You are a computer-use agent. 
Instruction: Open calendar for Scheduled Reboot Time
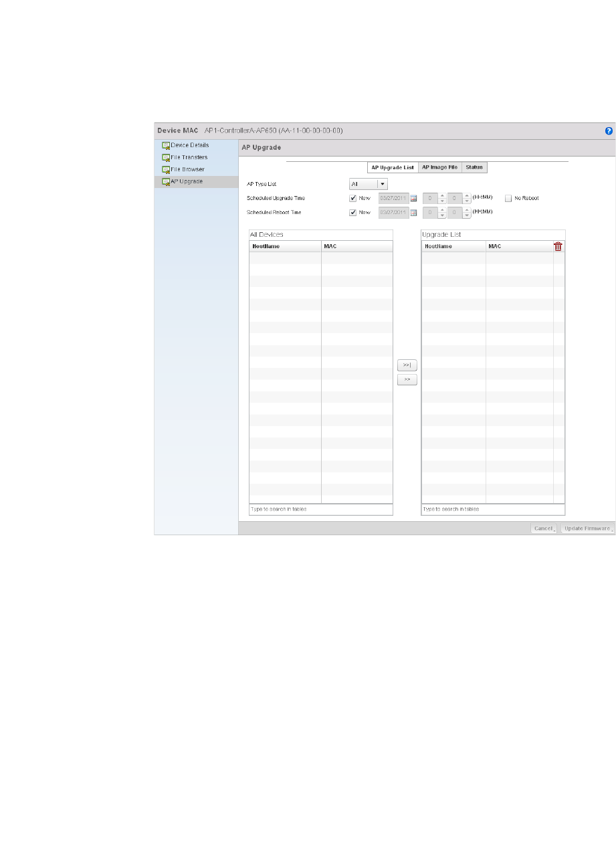(413, 213)
